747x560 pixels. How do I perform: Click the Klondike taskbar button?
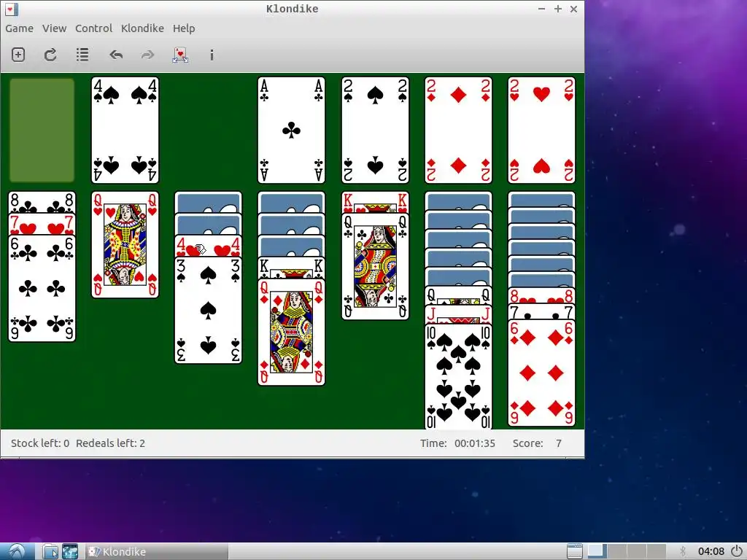point(158,551)
